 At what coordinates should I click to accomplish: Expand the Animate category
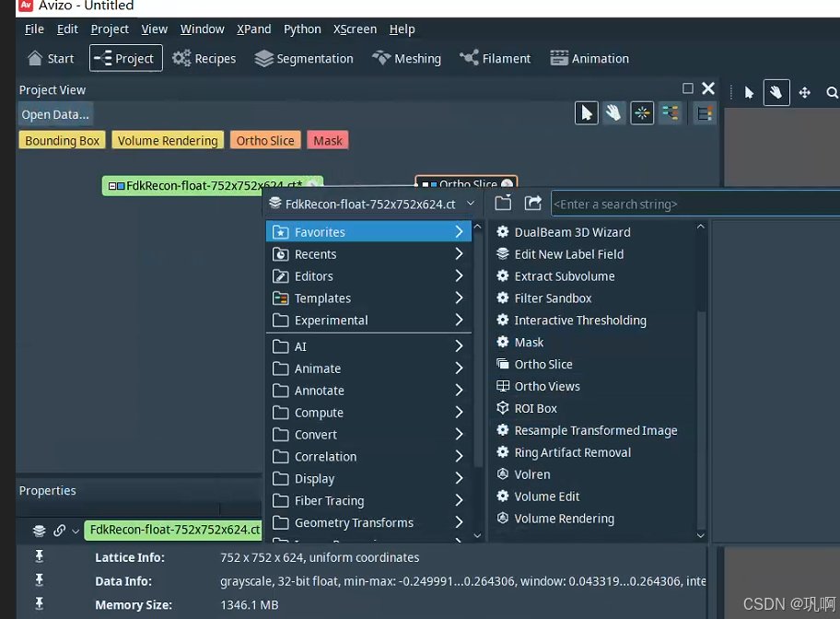(368, 368)
